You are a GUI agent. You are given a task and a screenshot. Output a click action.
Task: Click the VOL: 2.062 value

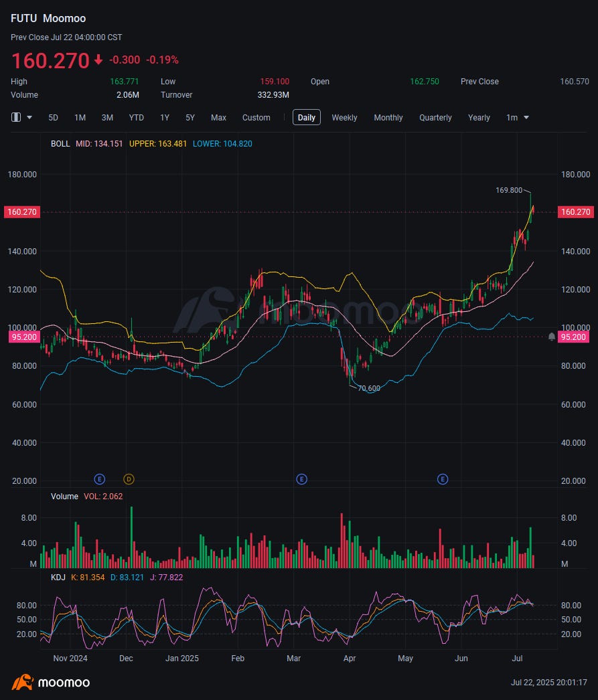pos(103,497)
